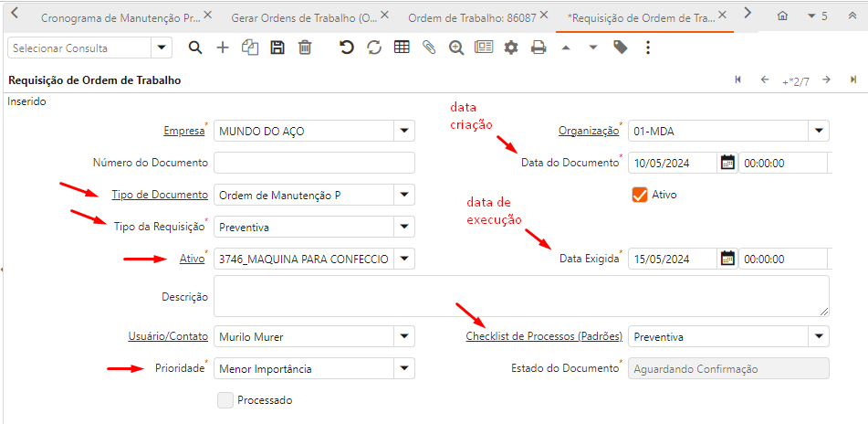The width and height of the screenshot is (868, 424).
Task: Switch to Ordem de Trabalho: 86087 tab
Action: [x=472, y=17]
